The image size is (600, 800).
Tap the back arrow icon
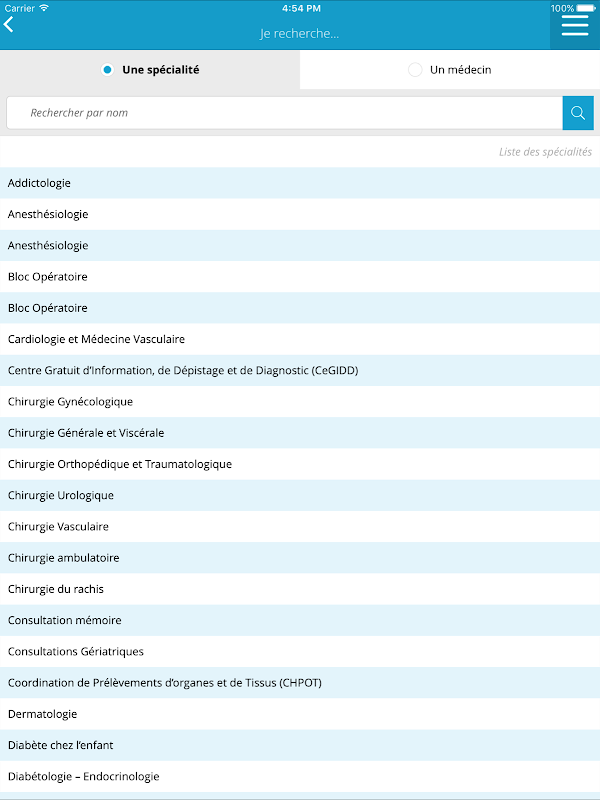click(9, 24)
